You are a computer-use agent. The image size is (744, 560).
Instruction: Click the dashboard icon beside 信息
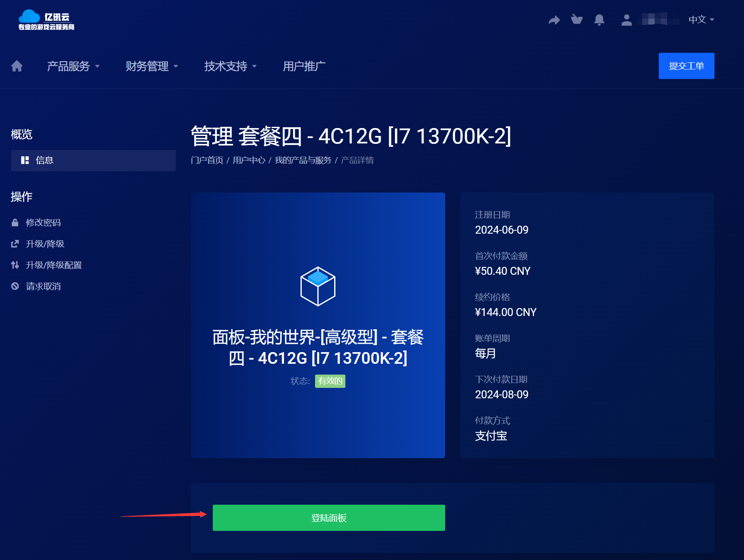[x=25, y=160]
